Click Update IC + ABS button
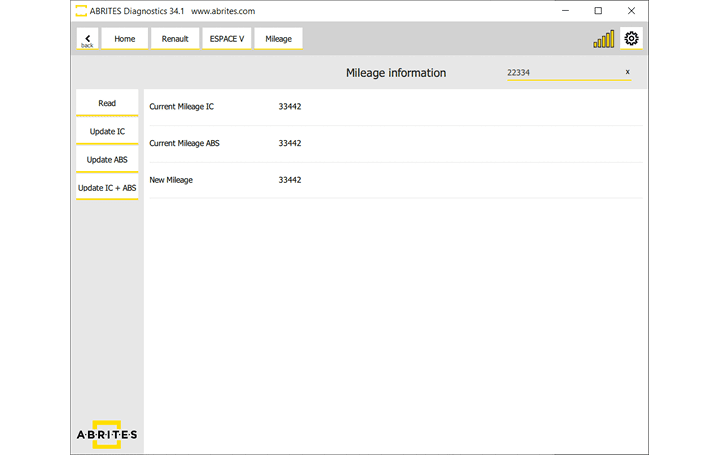 (107, 187)
